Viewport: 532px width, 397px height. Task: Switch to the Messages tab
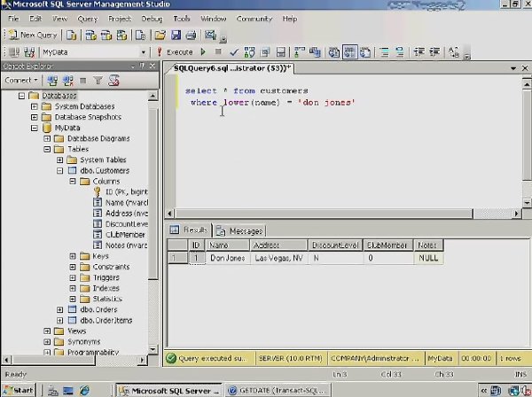240,231
